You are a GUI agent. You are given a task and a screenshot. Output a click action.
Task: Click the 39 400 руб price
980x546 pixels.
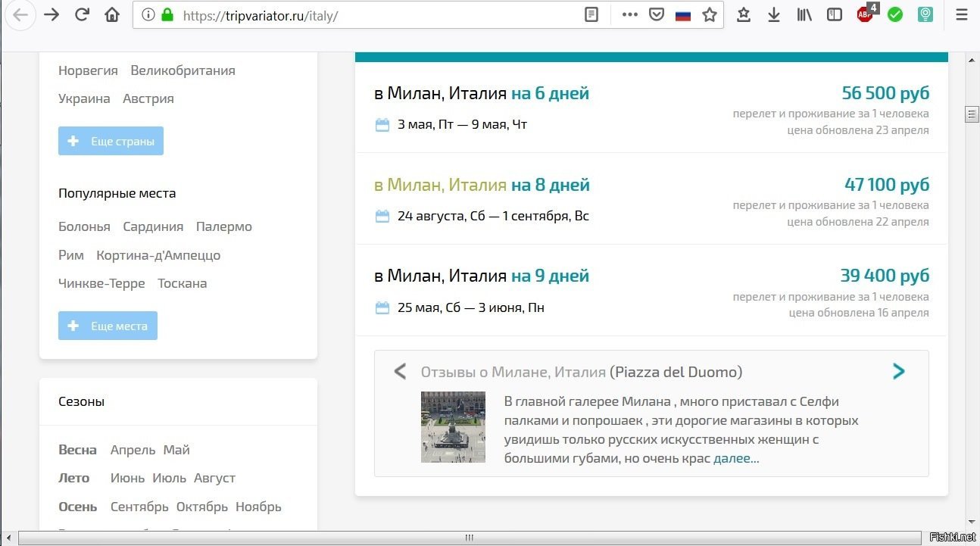(x=885, y=276)
